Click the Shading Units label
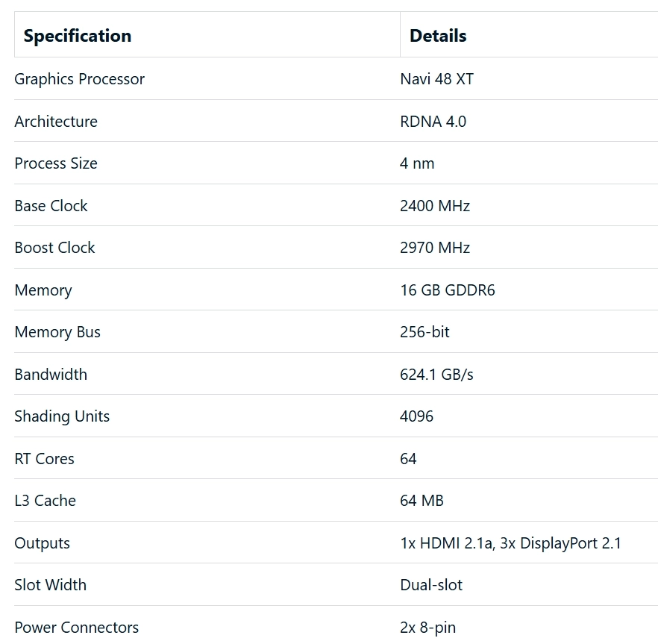This screenshot has width=658, height=644. click(x=62, y=416)
